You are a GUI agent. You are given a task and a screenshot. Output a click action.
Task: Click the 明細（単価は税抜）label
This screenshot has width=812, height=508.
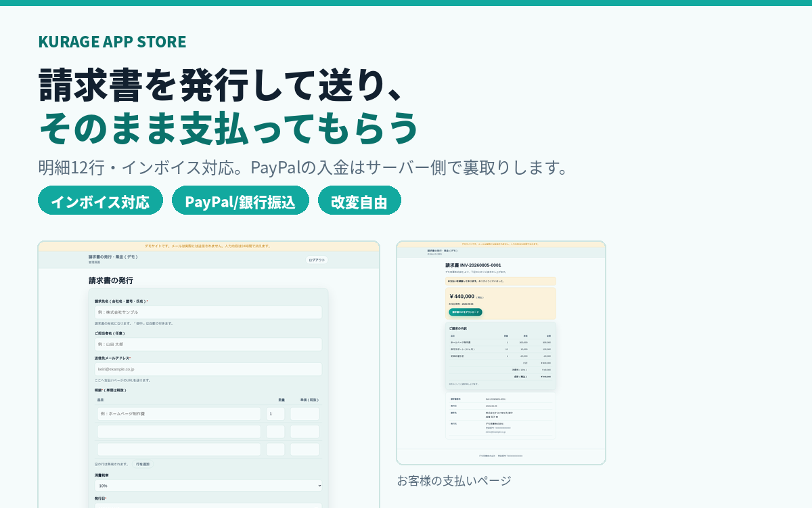(x=110, y=390)
